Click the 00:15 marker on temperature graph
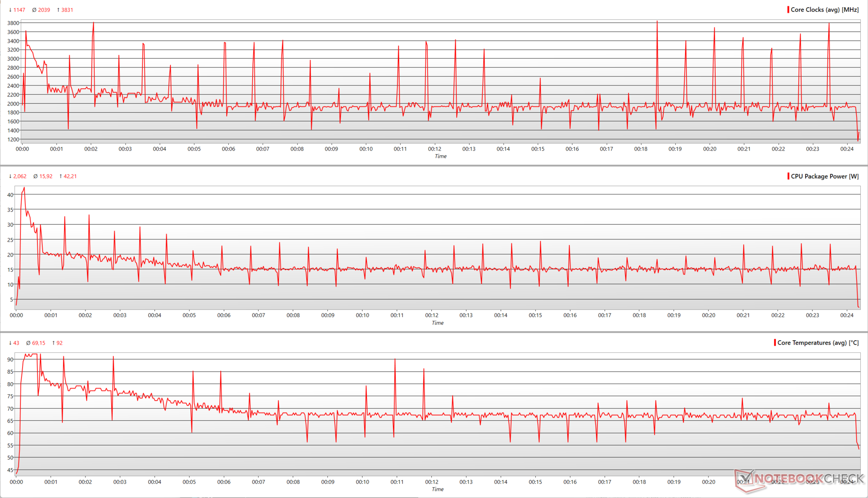Viewport: 868px width, 498px height. coord(535,482)
